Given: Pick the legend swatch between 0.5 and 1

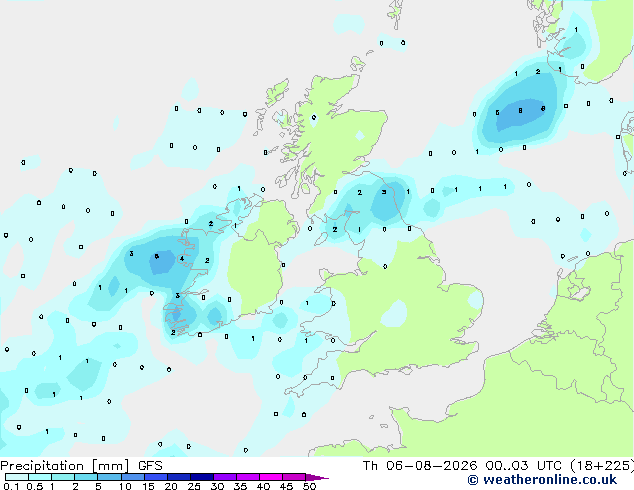Looking at the screenshot, I should (x=40, y=477).
